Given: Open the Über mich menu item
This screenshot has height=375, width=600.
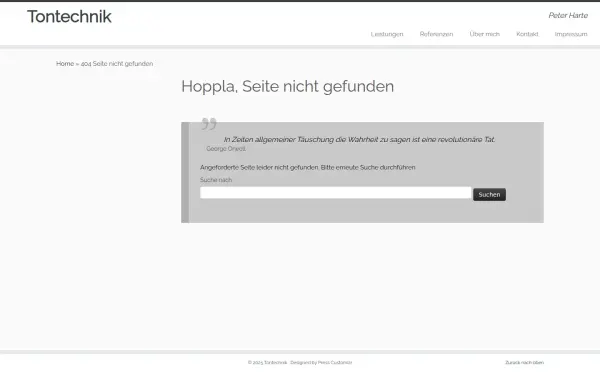Looking at the screenshot, I should coord(484,34).
